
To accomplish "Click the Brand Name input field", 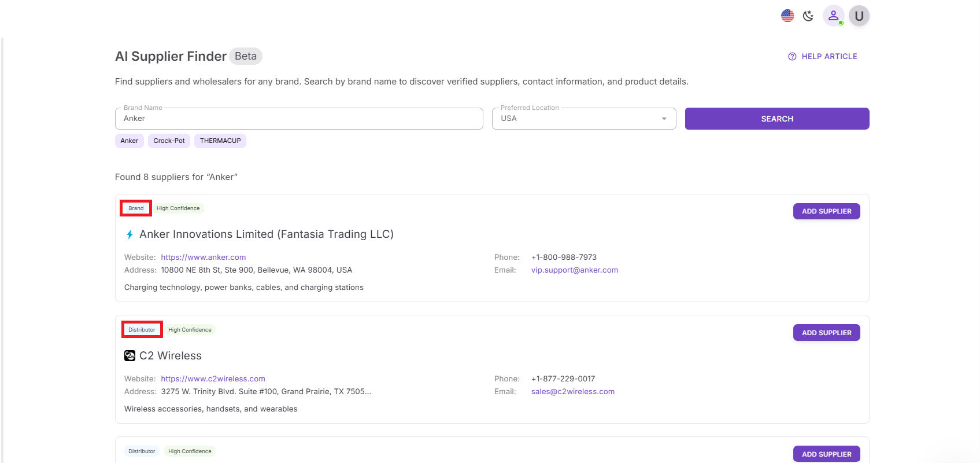I will pyautogui.click(x=299, y=119).
